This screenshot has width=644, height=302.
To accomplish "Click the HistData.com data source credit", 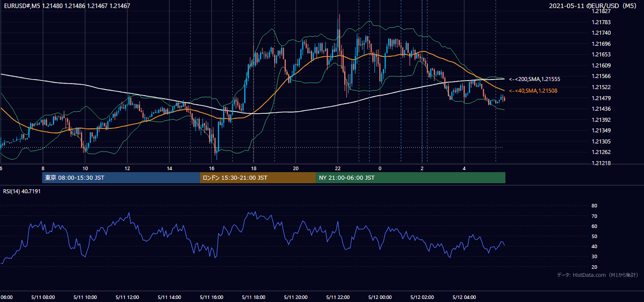I will (598, 275).
